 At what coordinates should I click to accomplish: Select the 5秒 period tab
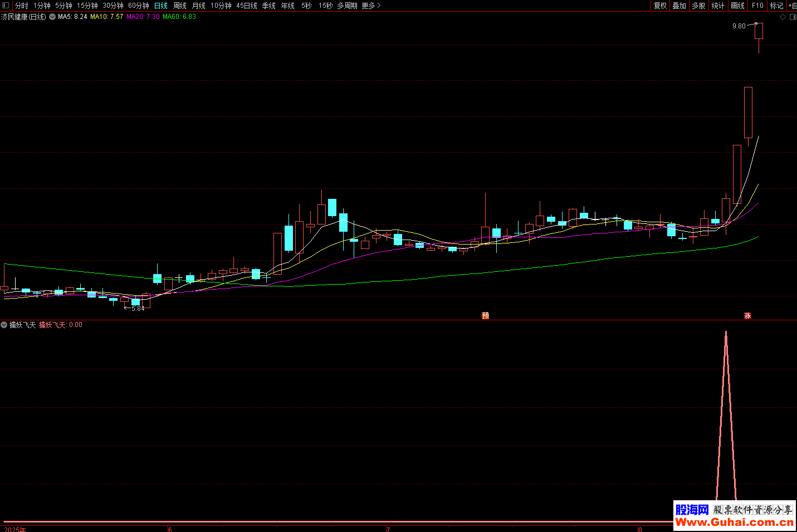click(307, 6)
